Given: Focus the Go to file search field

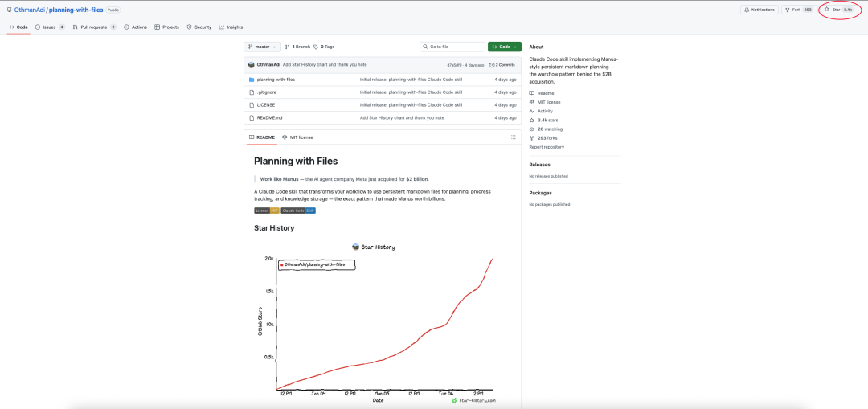Looking at the screenshot, I should (x=452, y=47).
